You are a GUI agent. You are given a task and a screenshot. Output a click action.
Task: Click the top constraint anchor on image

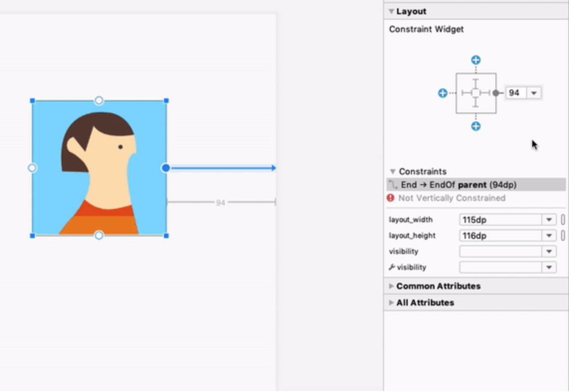click(x=99, y=101)
